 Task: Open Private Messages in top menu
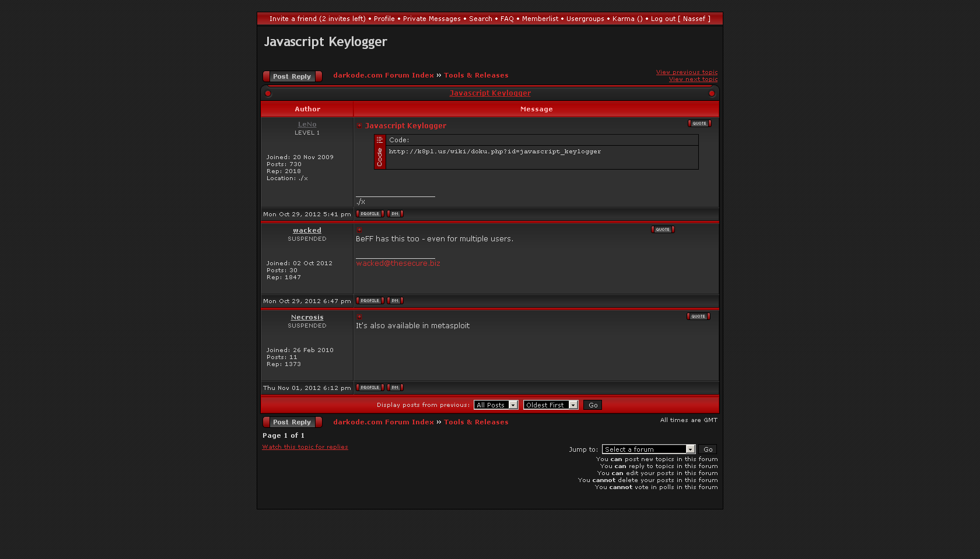tap(432, 19)
